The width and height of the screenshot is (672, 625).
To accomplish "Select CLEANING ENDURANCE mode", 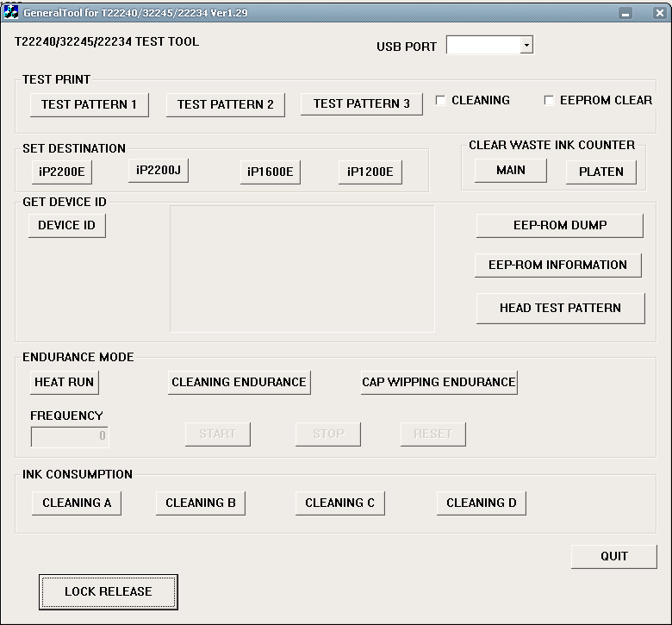I will tap(240, 382).
